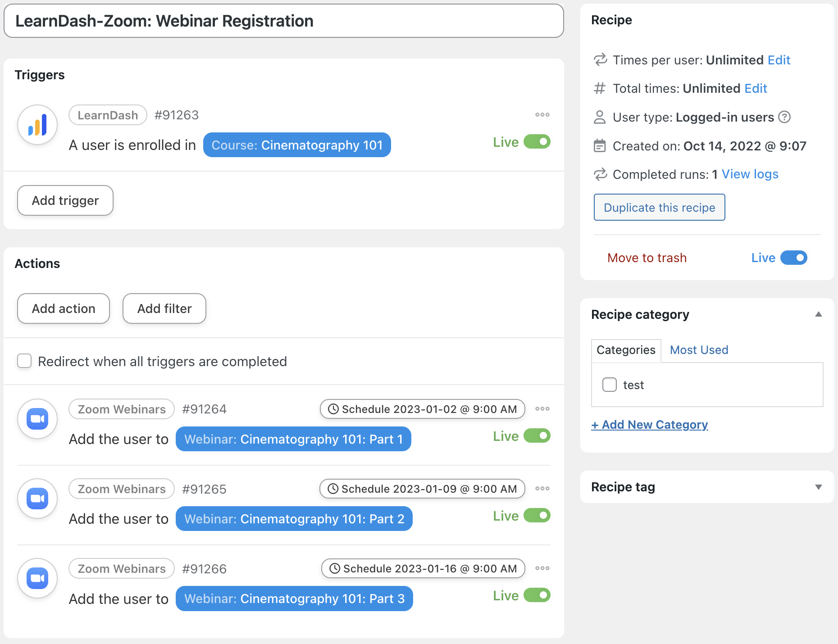Toggle Live switch for Webinar Part 3 action
838x644 pixels.
(x=537, y=595)
